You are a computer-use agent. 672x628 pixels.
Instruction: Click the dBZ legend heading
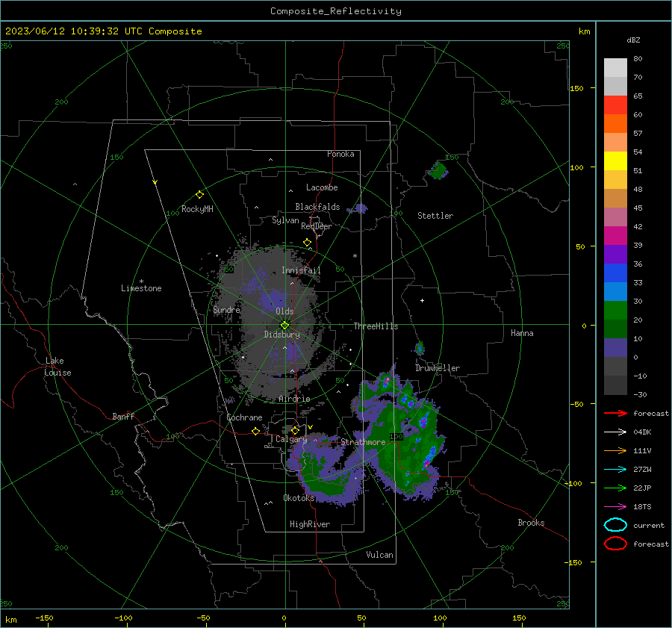[x=633, y=40]
